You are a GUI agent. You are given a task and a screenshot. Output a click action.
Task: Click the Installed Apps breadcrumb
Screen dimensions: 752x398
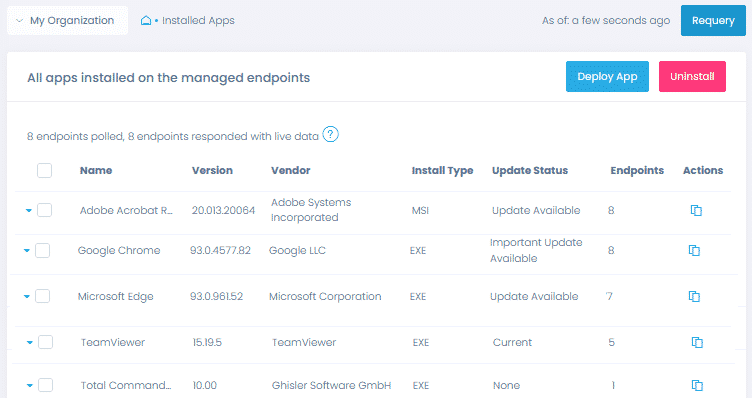click(x=198, y=21)
